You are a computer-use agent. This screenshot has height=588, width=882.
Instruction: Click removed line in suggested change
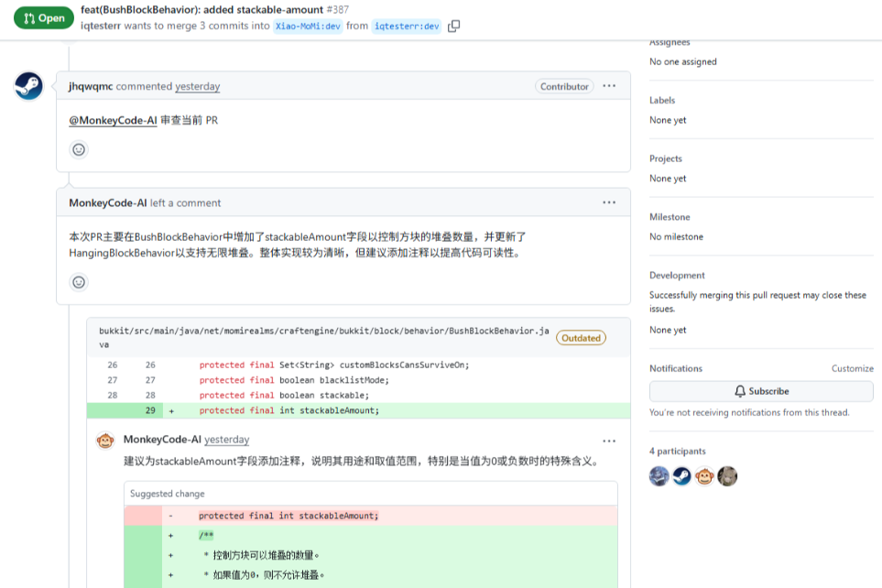371,516
